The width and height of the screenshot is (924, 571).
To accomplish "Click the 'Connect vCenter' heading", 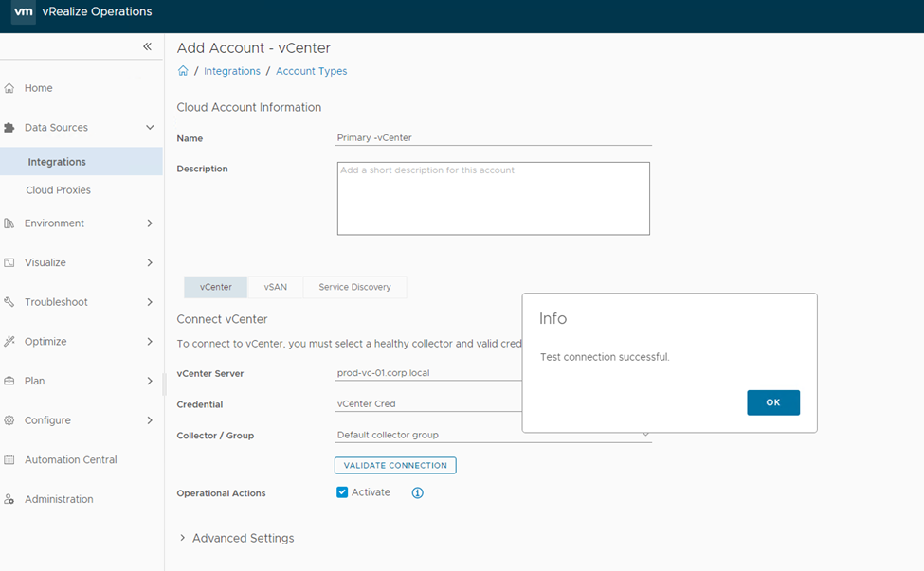I will coord(222,319).
